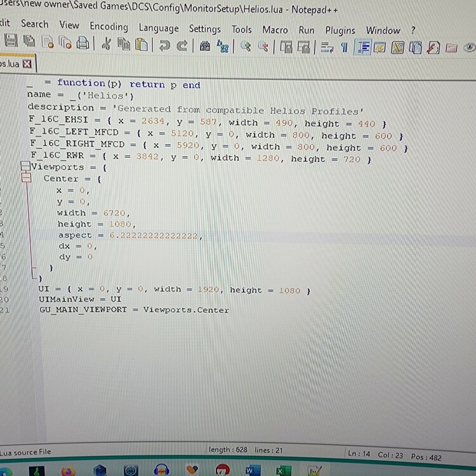This screenshot has width=476, height=476.
Task: Open the Tools menu
Action: point(242,29)
